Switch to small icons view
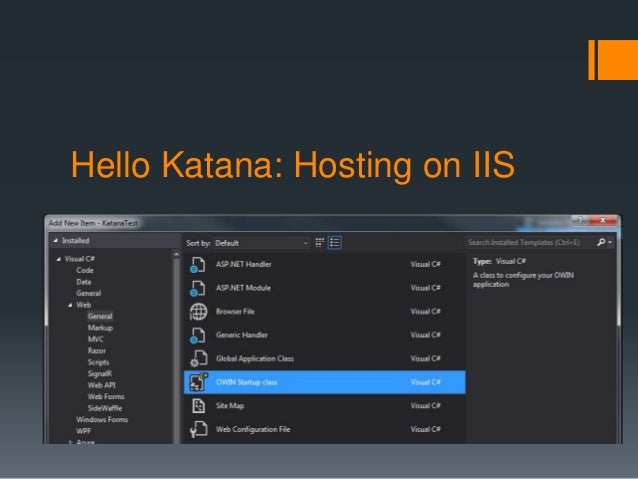638x479 pixels. pyautogui.click(x=320, y=242)
